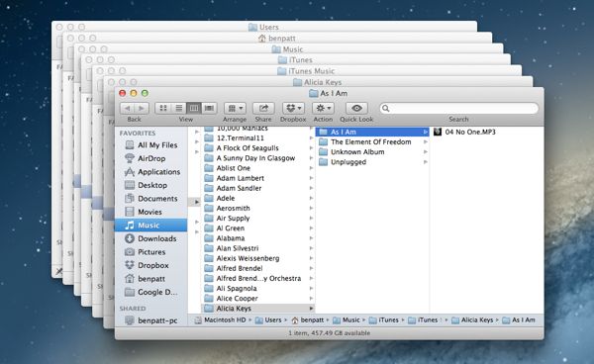Open the Dropbox toolbar menu
Viewport: 594px width, 364px height.
293,108
